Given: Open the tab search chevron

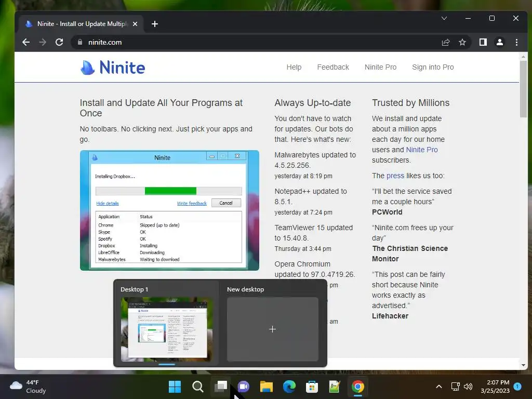Looking at the screenshot, I should pyautogui.click(x=444, y=18).
